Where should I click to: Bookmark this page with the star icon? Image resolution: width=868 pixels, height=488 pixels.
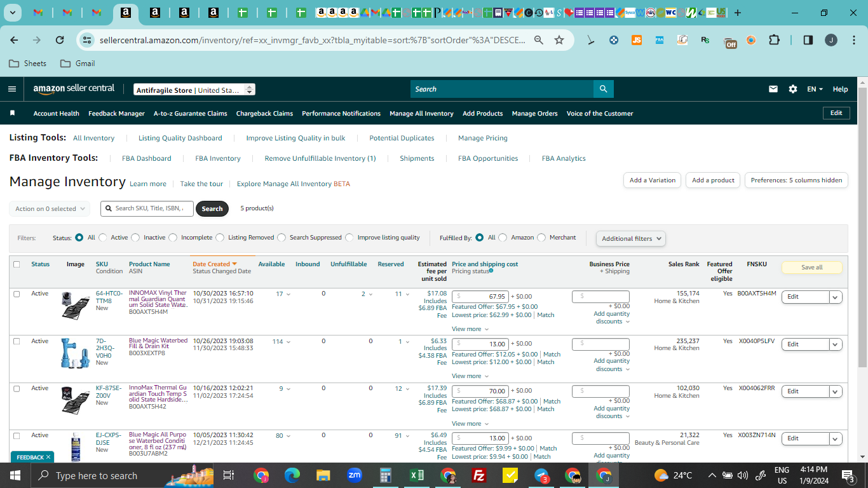click(559, 40)
